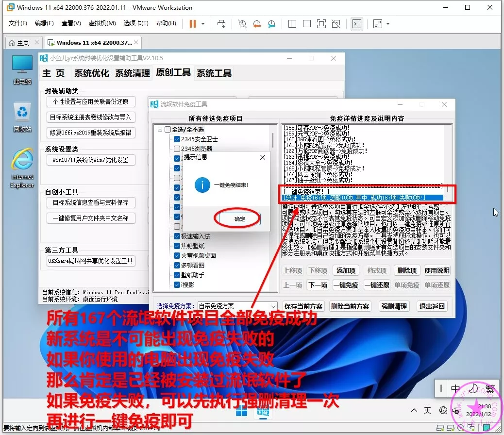Click the 确定 button in dialog
The width and height of the screenshot is (504, 435).
point(240,219)
